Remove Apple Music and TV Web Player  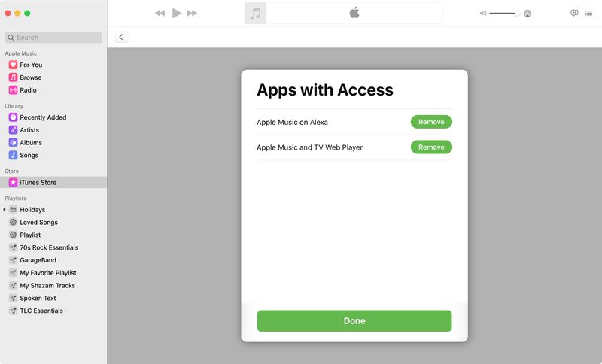[x=431, y=147]
